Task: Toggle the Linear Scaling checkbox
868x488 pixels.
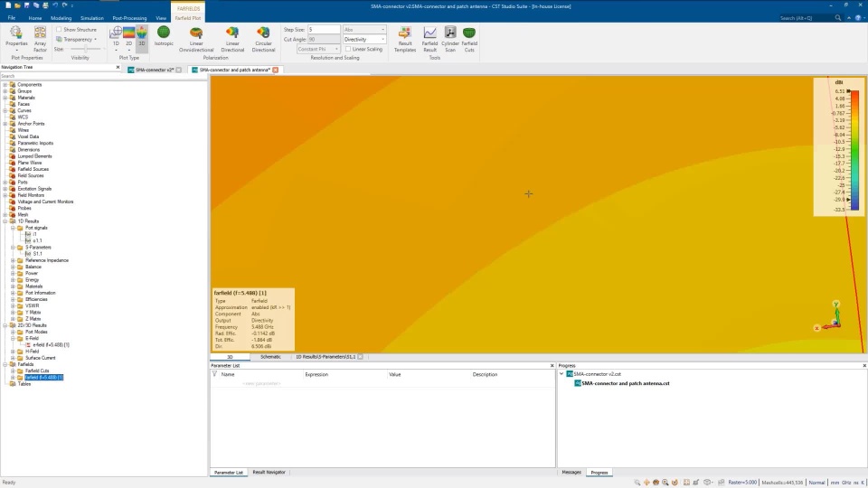Action: pyautogui.click(x=348, y=49)
